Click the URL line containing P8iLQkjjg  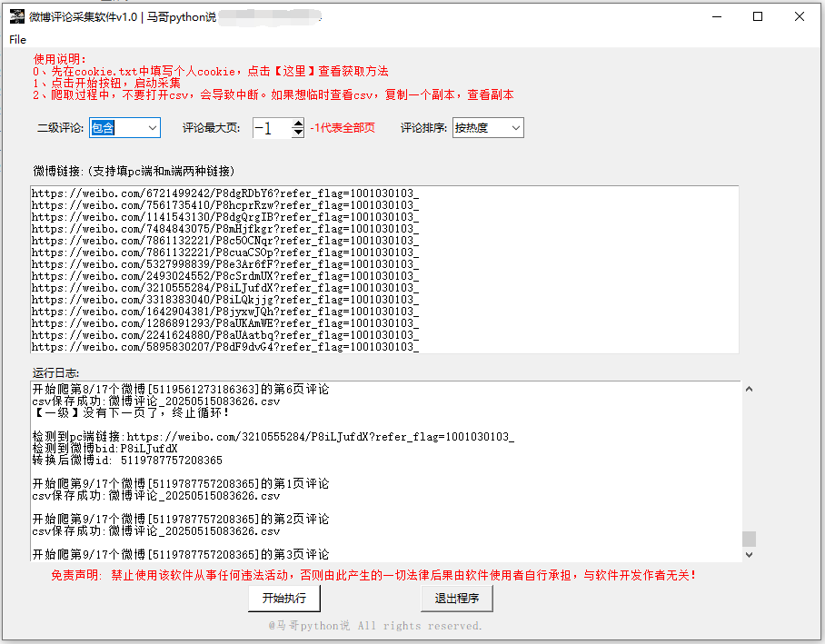coord(225,300)
